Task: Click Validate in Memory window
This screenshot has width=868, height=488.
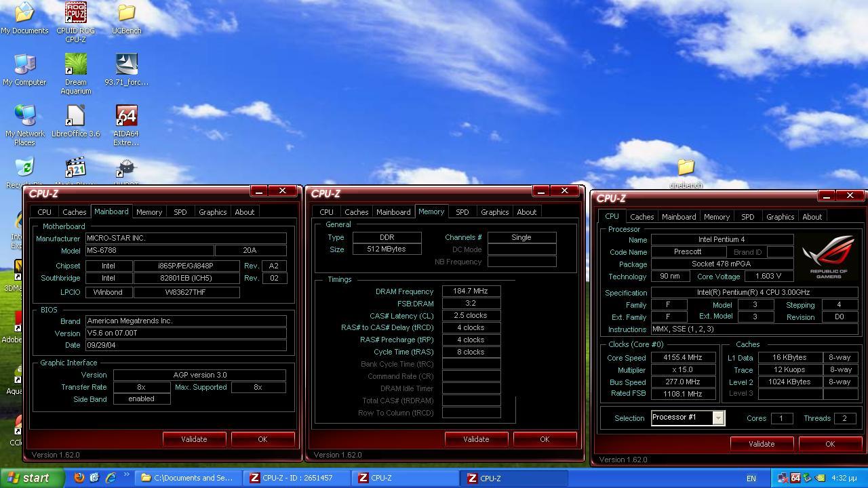Action: pyautogui.click(x=476, y=439)
